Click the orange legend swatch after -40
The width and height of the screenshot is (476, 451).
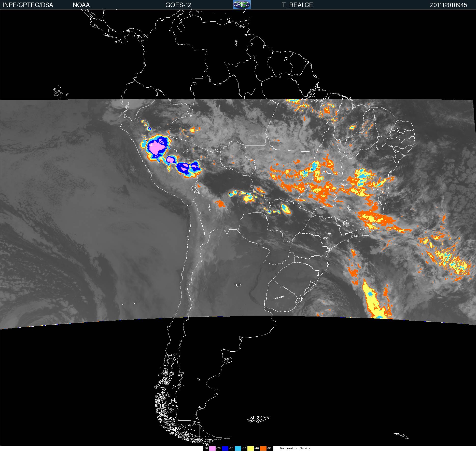pos(263,448)
